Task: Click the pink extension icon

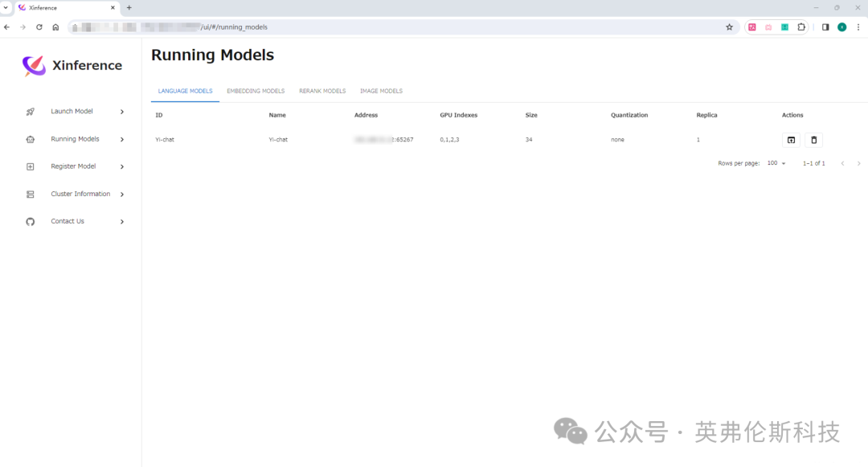Action: tap(768, 27)
